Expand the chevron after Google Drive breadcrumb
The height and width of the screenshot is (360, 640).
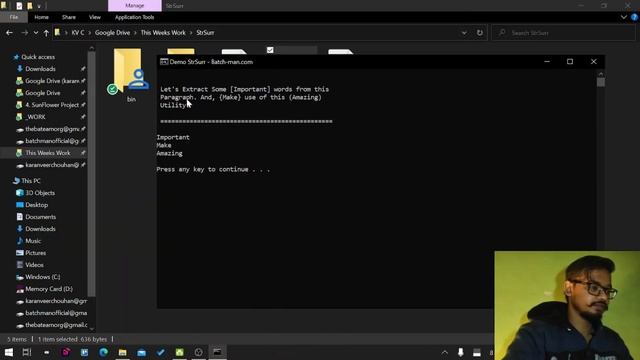pos(135,33)
